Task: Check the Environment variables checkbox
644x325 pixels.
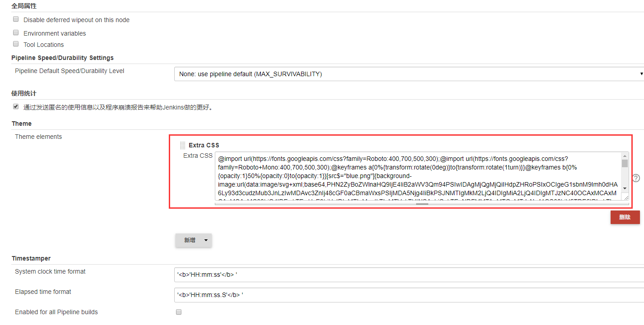Action: point(16,32)
